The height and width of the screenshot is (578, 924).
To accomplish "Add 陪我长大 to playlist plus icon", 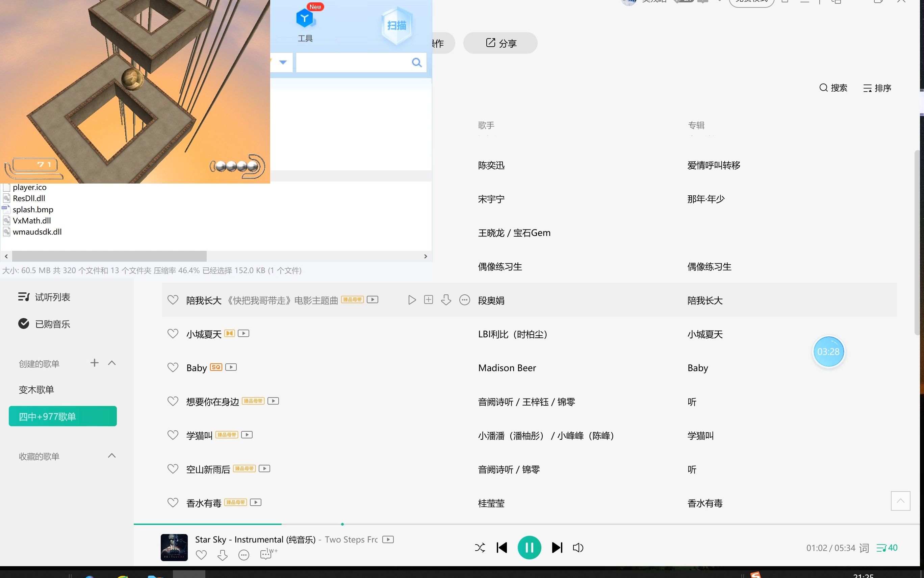I will [429, 300].
